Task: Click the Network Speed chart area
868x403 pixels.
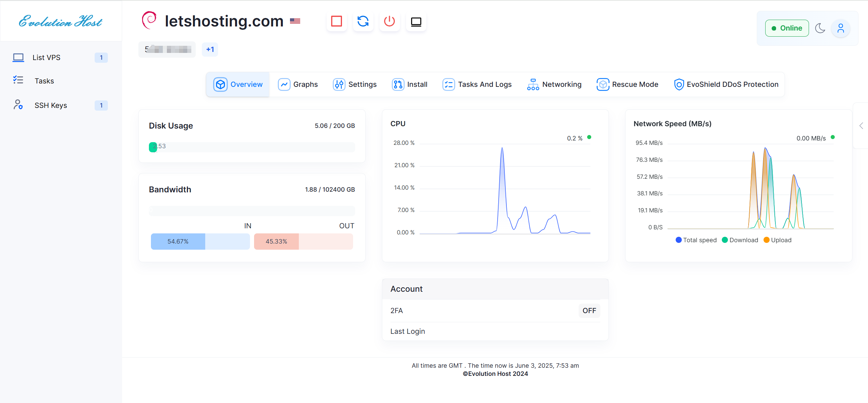Action: pos(750,186)
